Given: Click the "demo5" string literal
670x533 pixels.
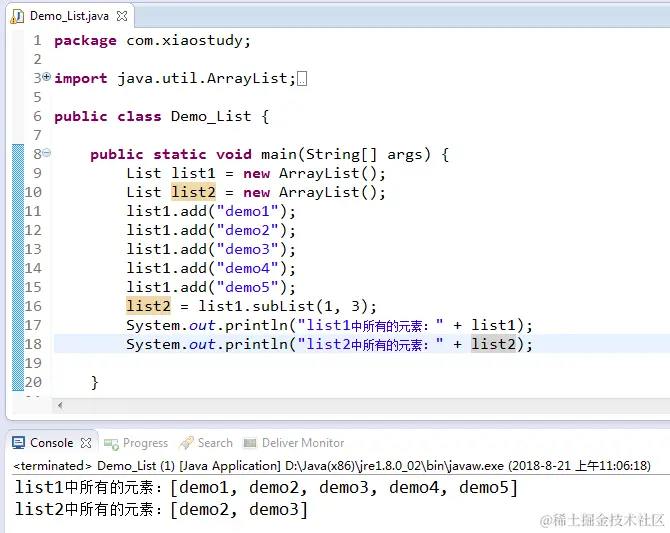Looking at the screenshot, I should 247,287.
